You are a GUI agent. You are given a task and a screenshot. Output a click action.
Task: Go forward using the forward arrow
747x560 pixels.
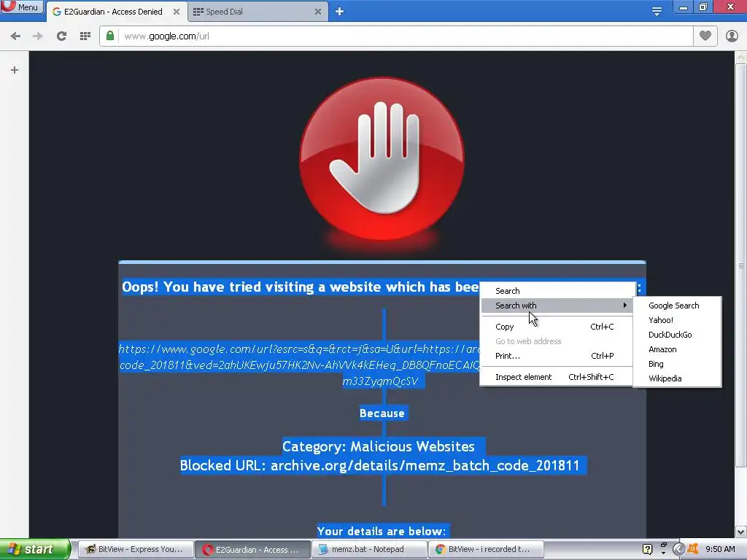(x=38, y=36)
